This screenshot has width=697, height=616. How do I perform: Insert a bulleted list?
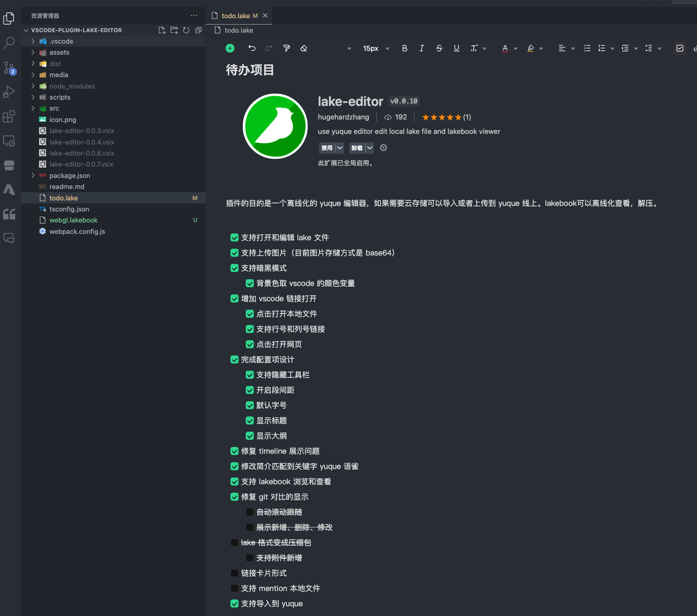587,48
